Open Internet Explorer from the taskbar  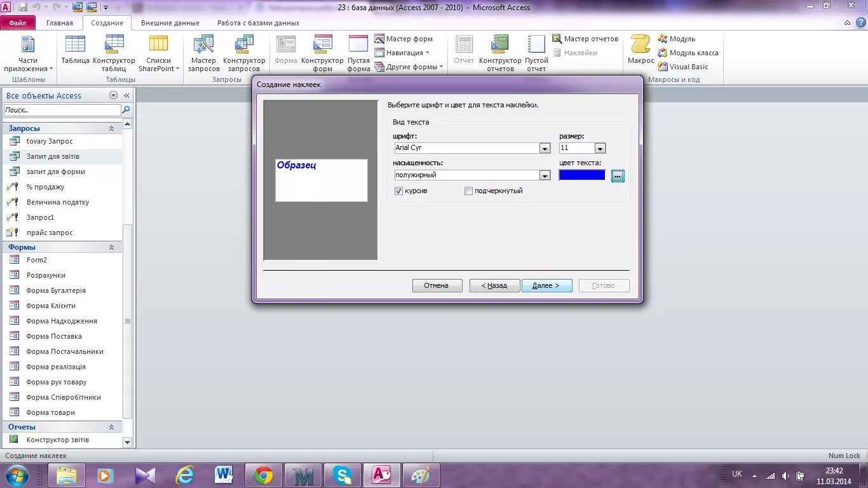click(x=185, y=475)
